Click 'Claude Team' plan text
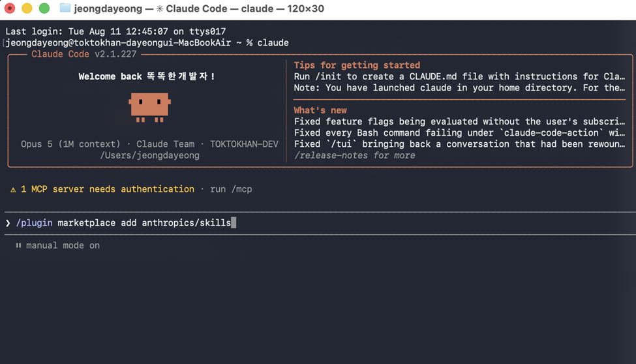The width and height of the screenshot is (636, 364). point(165,144)
